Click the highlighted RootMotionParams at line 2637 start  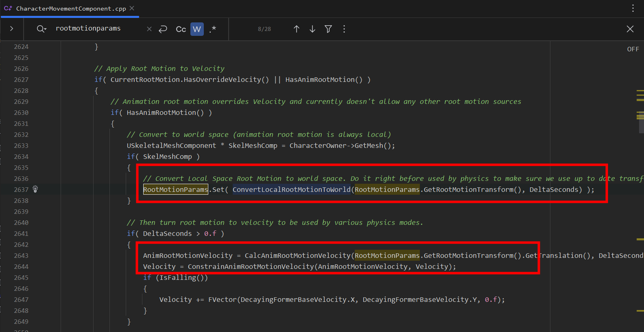pos(175,189)
